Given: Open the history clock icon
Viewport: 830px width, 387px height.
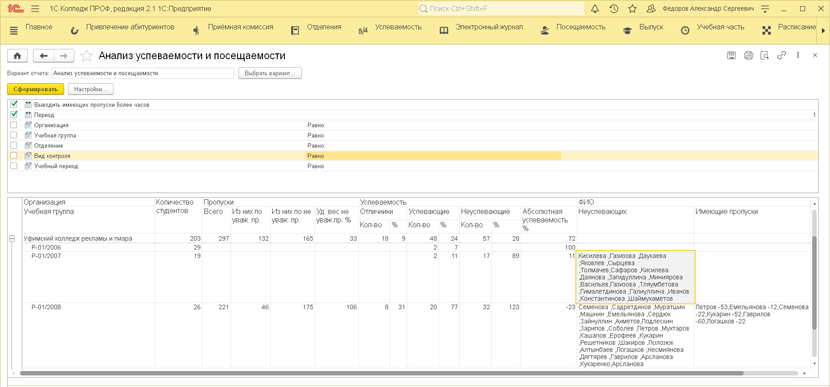Looking at the screenshot, I should click(x=613, y=9).
